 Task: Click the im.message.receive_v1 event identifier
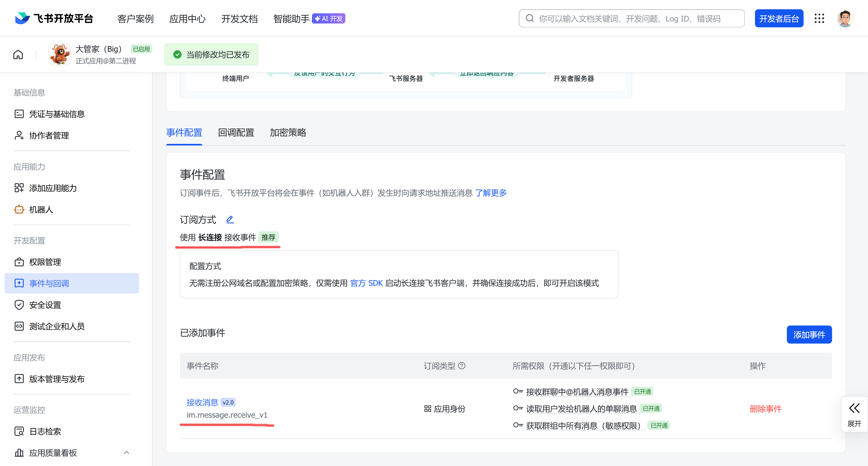(227, 415)
